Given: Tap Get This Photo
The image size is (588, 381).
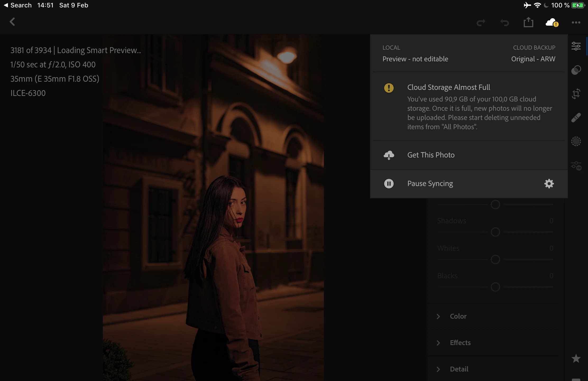Looking at the screenshot, I should coord(431,155).
